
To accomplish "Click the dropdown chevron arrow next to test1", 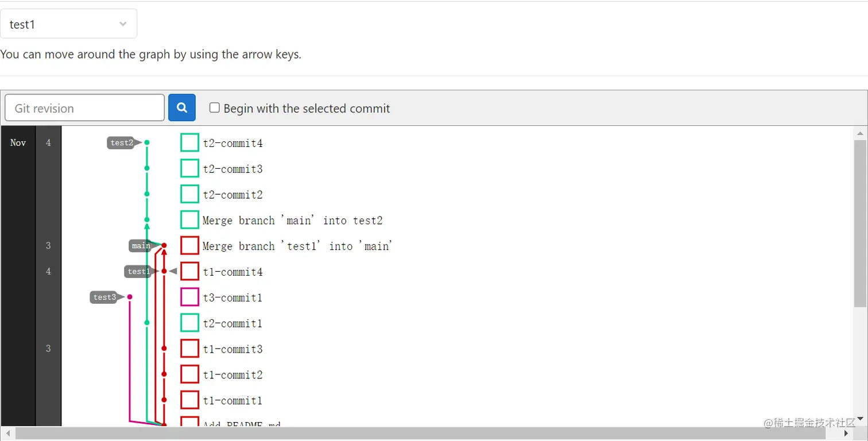I will click(123, 24).
